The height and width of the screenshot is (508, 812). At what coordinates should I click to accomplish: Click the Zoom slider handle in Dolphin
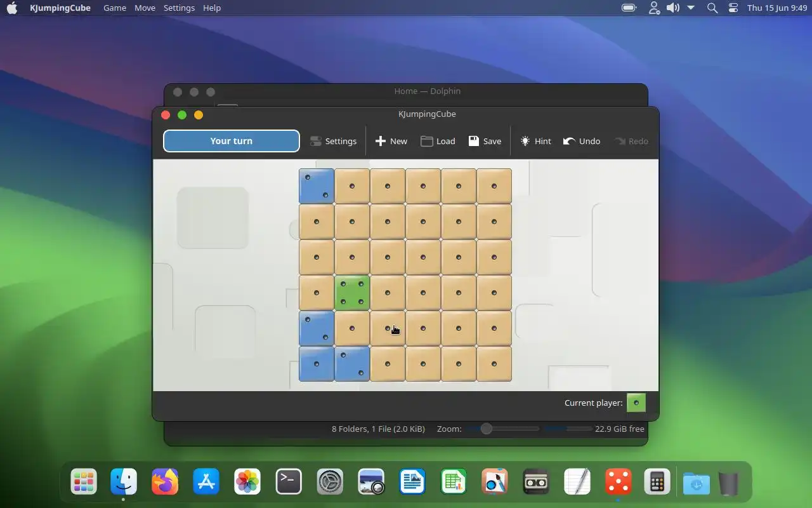486,429
